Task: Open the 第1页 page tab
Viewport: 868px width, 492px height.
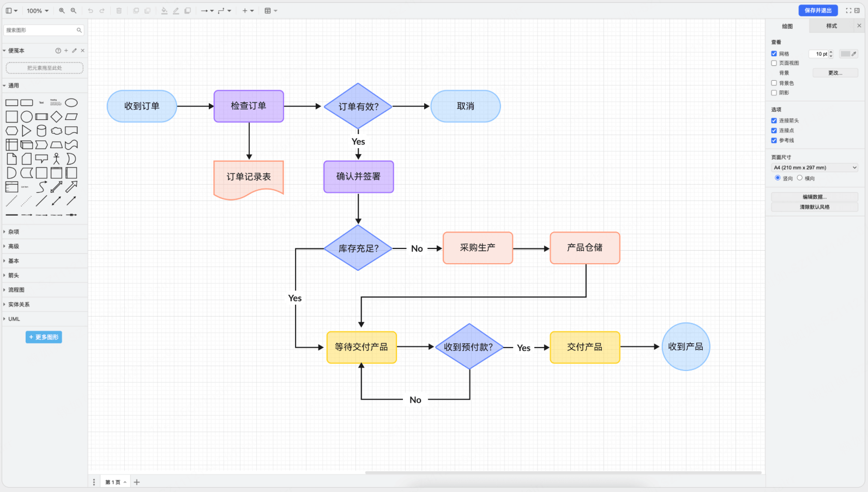Action: 115,482
